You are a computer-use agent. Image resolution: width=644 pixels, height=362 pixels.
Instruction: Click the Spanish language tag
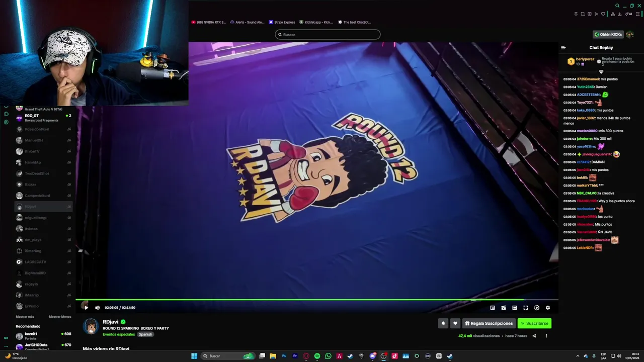(x=145, y=334)
